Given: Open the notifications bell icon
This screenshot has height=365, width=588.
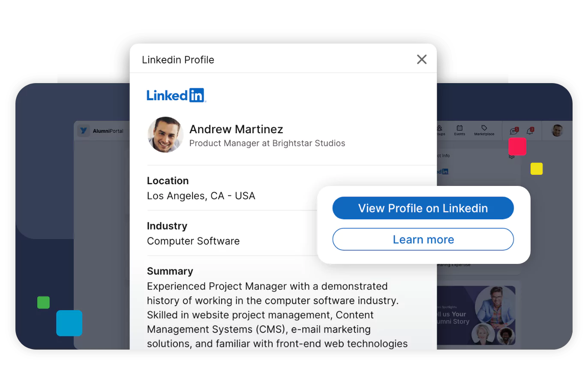Looking at the screenshot, I should tap(529, 131).
